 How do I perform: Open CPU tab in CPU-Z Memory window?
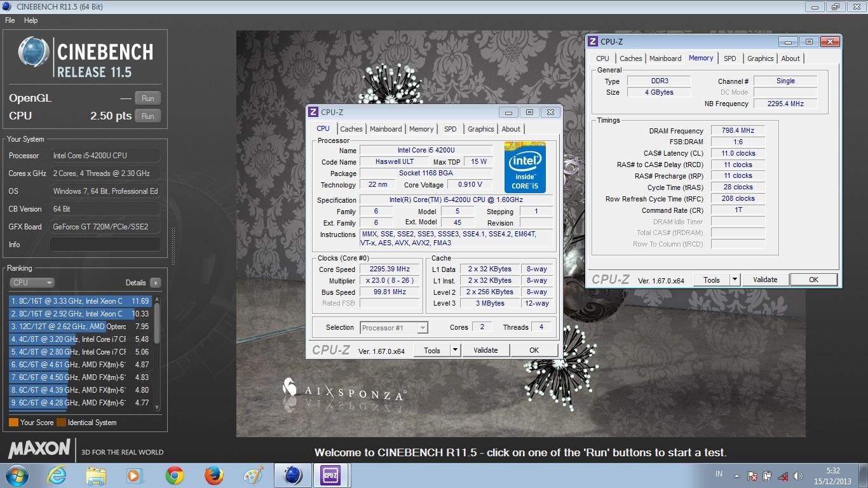(x=602, y=58)
